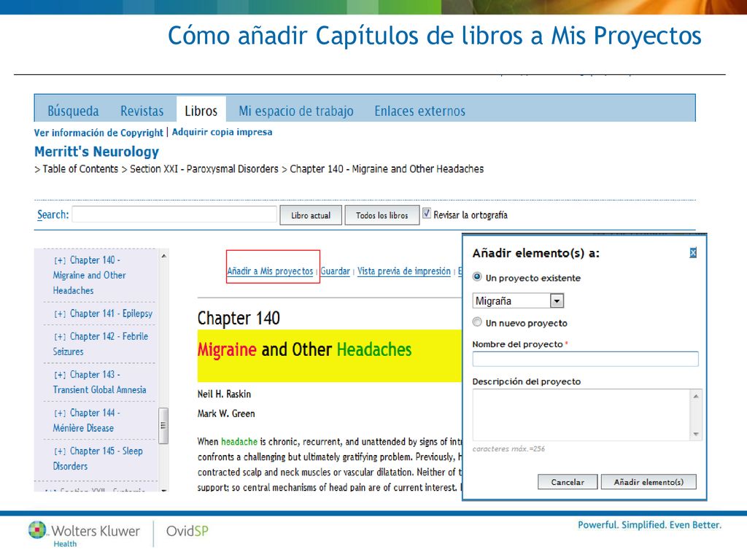This screenshot has width=747, height=560.
Task: Click Añadir a Mis proyectos link
Action: click(x=270, y=271)
